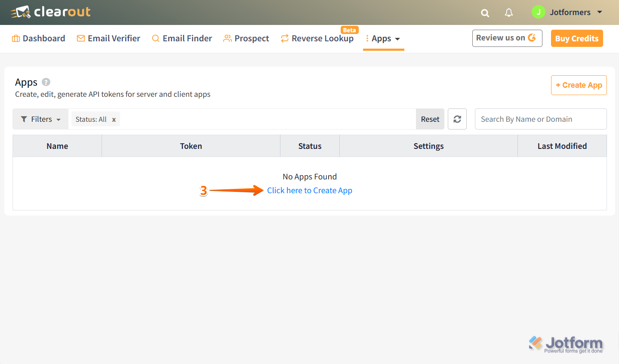Screen dimensions: 619x364
Task: Focus the Search By Name or Domain field
Action: pyautogui.click(x=540, y=119)
